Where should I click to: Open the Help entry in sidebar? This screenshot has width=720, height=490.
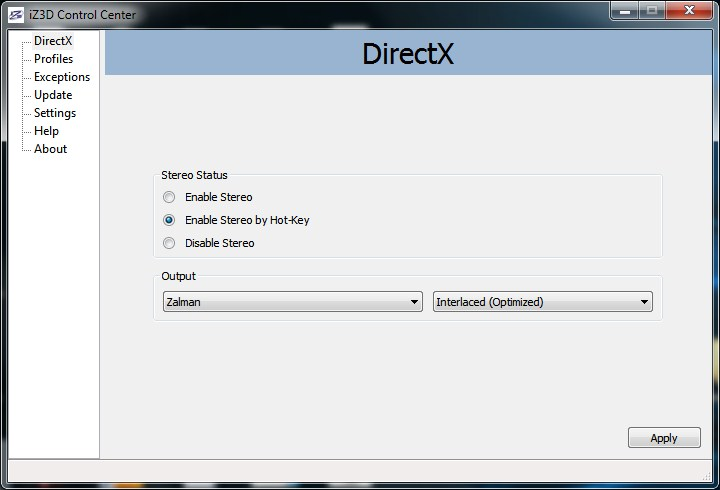tap(46, 131)
